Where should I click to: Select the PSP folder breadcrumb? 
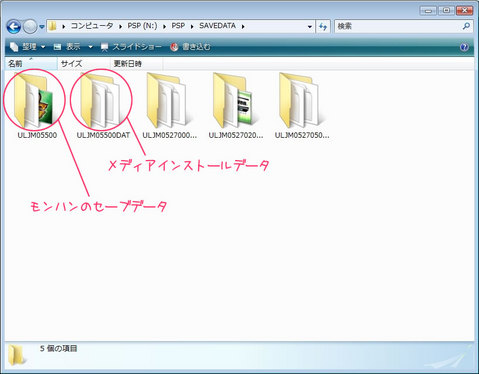178,26
